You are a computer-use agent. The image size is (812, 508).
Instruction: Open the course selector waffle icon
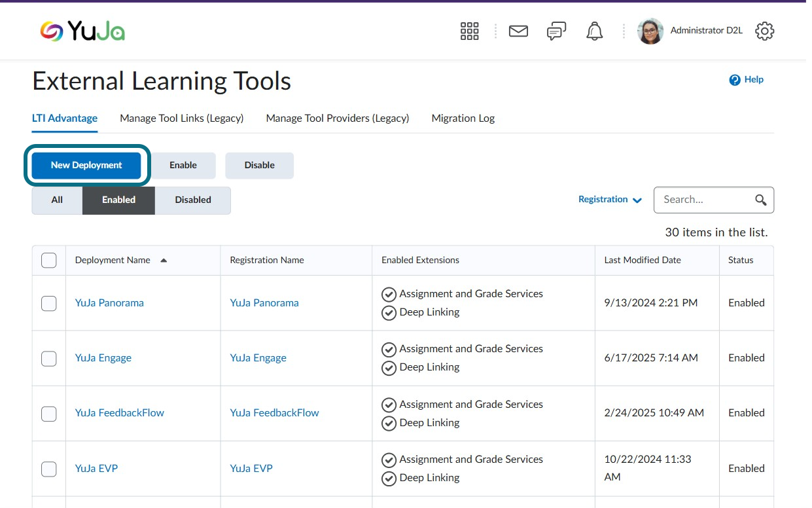pyautogui.click(x=470, y=31)
